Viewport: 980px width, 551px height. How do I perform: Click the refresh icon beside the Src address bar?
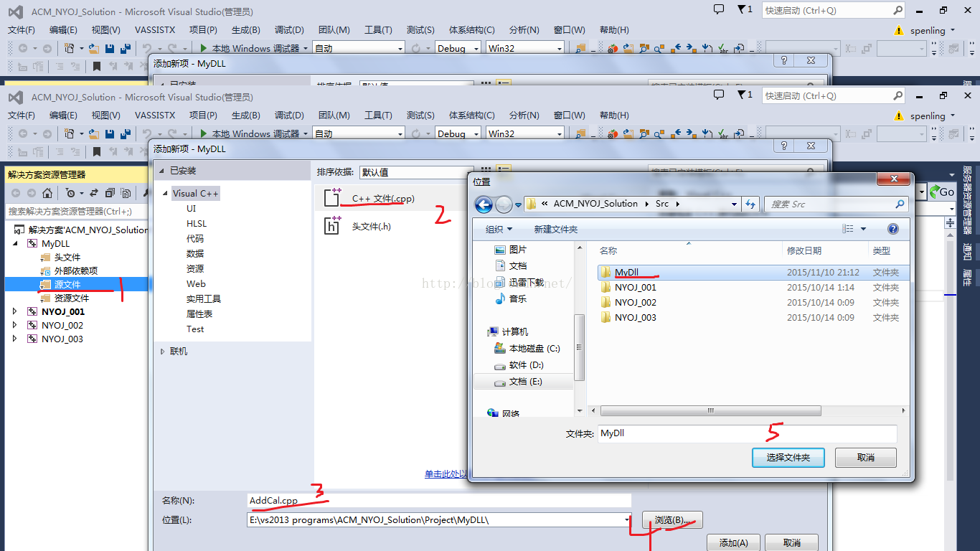point(750,204)
